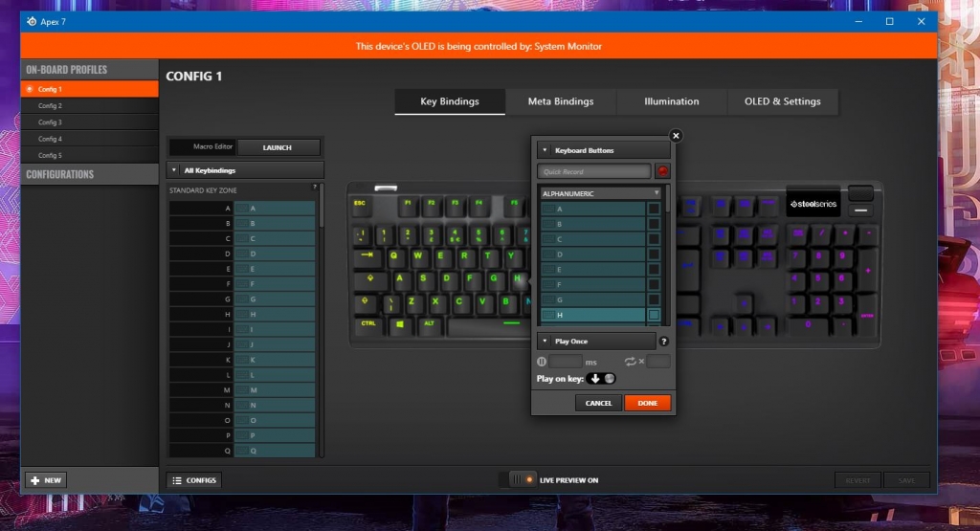Switch to the Illumination tab

[x=671, y=101]
